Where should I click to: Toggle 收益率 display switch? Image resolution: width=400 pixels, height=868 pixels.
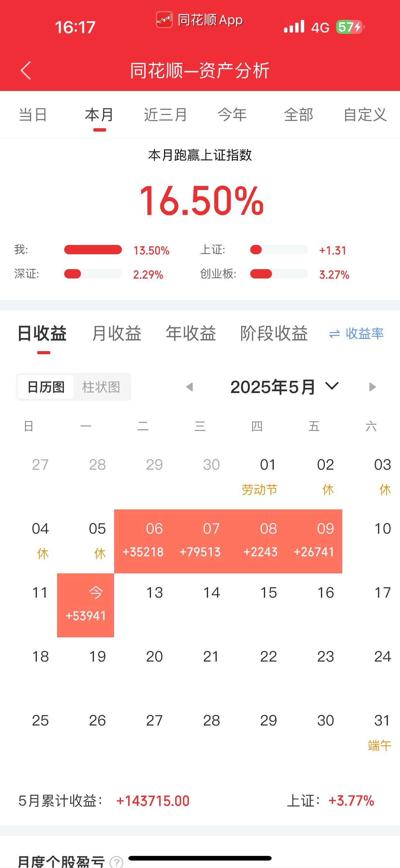pos(356,334)
